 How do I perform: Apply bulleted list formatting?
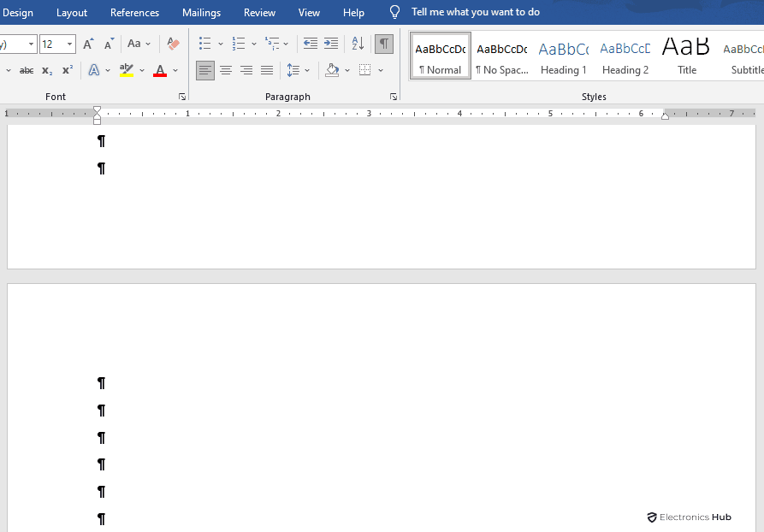tap(204, 44)
